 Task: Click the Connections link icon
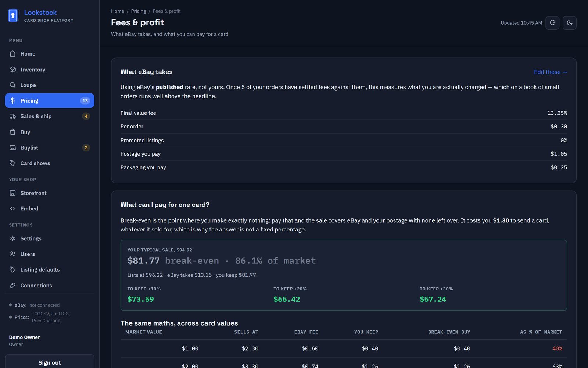[x=12, y=286]
